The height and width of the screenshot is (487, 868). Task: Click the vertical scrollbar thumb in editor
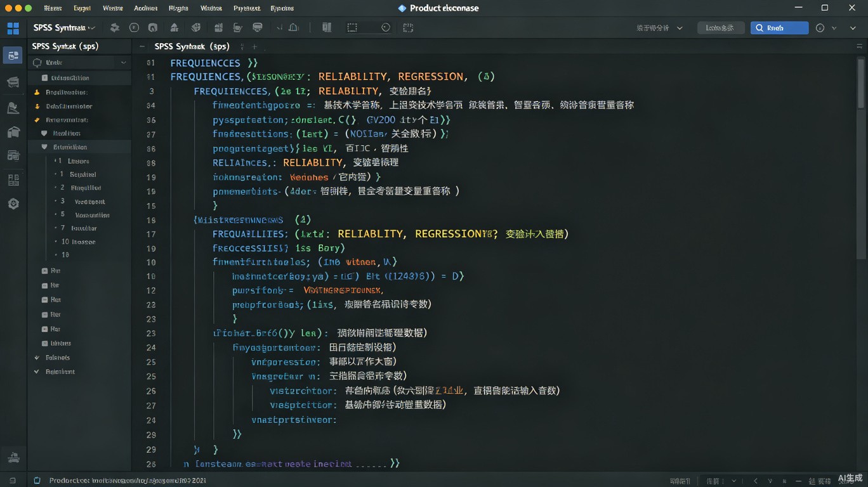(861, 83)
